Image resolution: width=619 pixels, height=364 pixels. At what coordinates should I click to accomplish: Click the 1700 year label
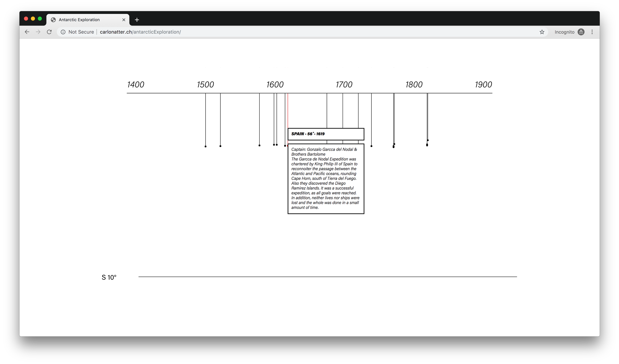point(344,84)
